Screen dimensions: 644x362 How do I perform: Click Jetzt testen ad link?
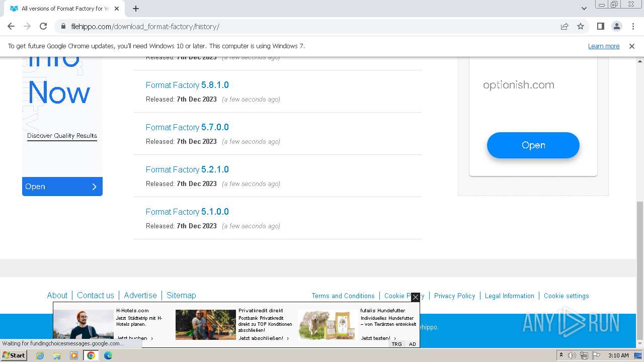[x=378, y=338]
